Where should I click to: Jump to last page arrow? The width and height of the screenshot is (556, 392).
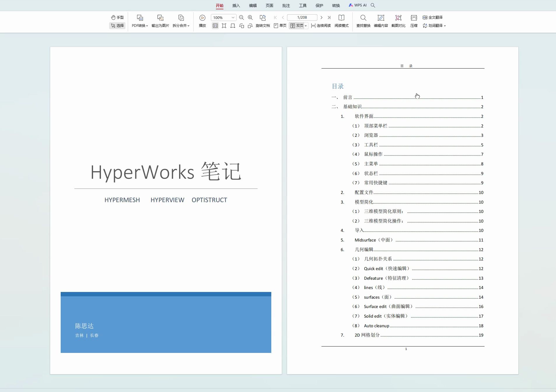[x=329, y=17]
